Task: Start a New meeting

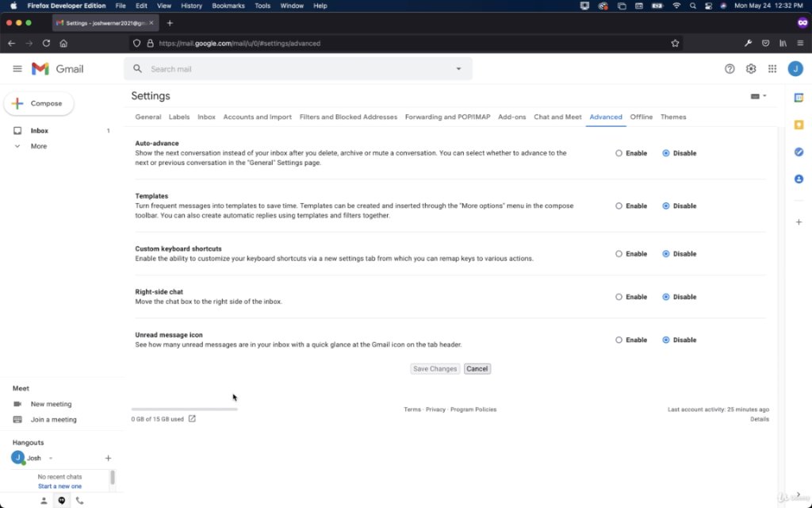Action: [x=51, y=404]
